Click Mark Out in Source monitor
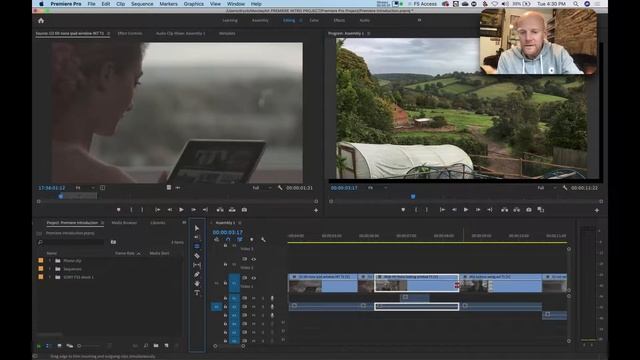Screen dimensions: 640x360 tap(142, 210)
